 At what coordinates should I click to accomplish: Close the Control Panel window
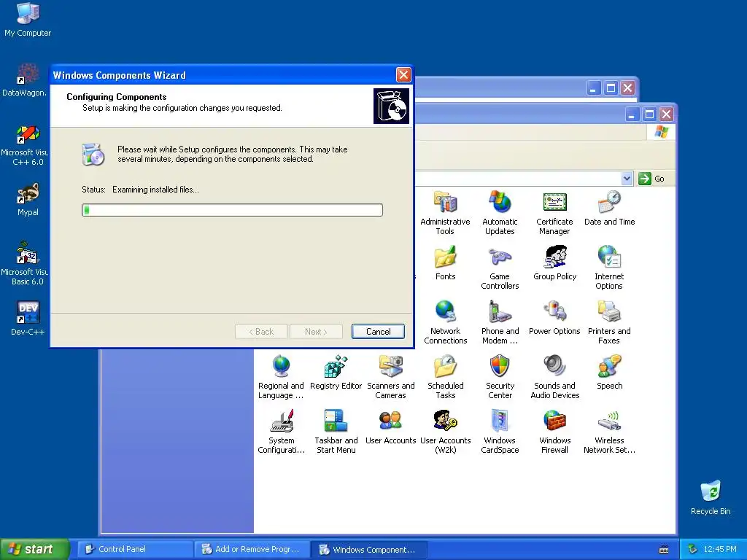pos(666,114)
